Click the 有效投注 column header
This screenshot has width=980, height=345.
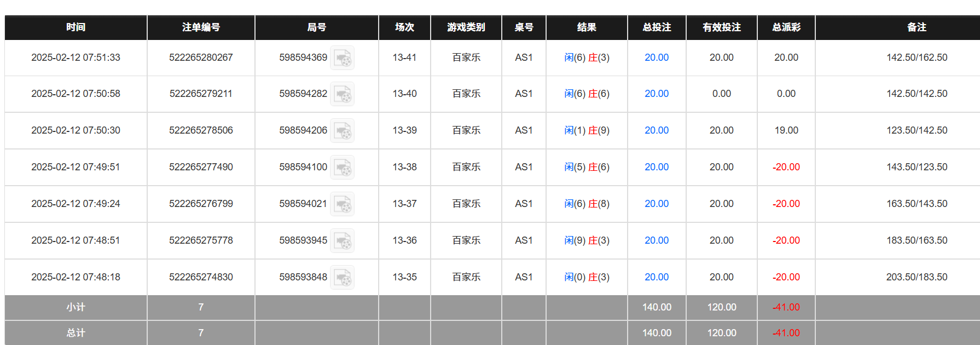click(x=721, y=27)
